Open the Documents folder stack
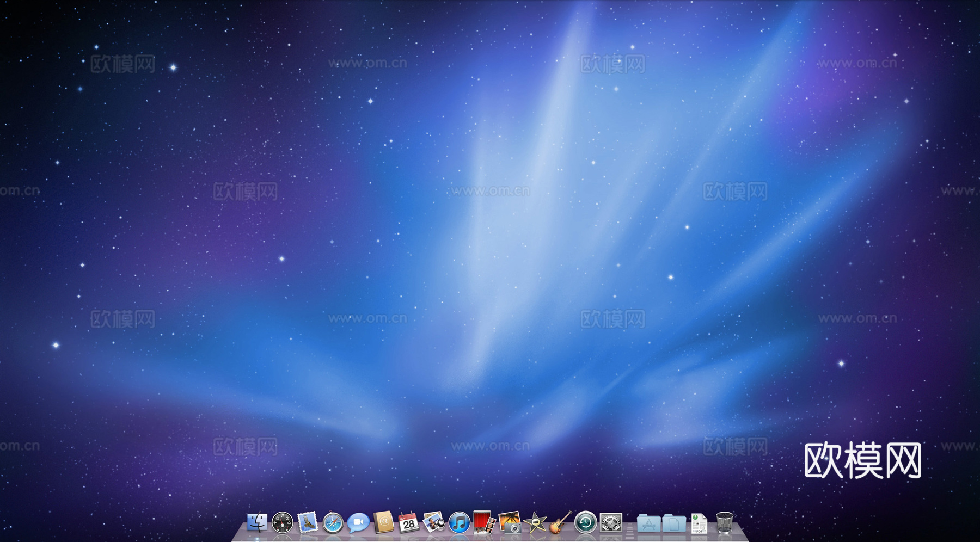Viewport: 980px width, 542px height. point(674,523)
